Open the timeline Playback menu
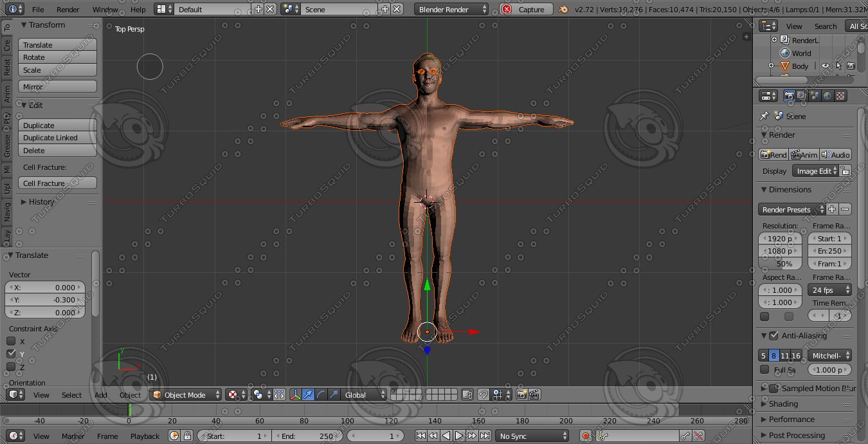 point(145,436)
